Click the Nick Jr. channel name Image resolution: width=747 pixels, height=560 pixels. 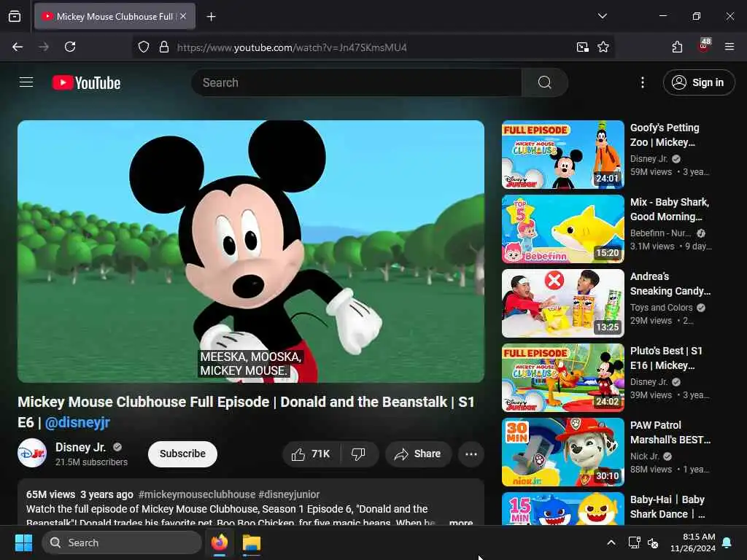pos(644,456)
